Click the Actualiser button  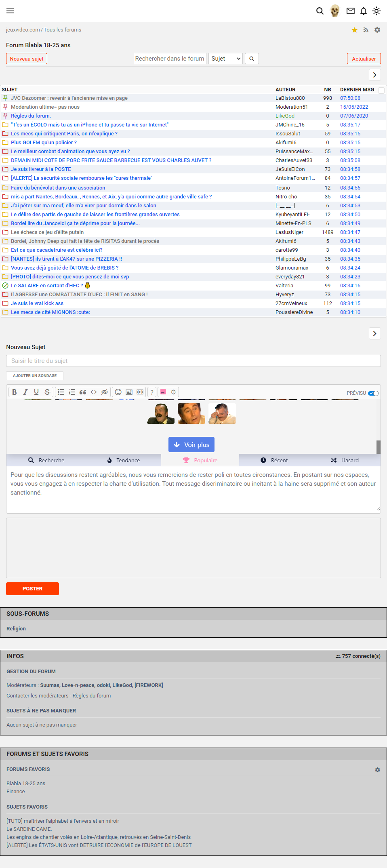(x=364, y=59)
